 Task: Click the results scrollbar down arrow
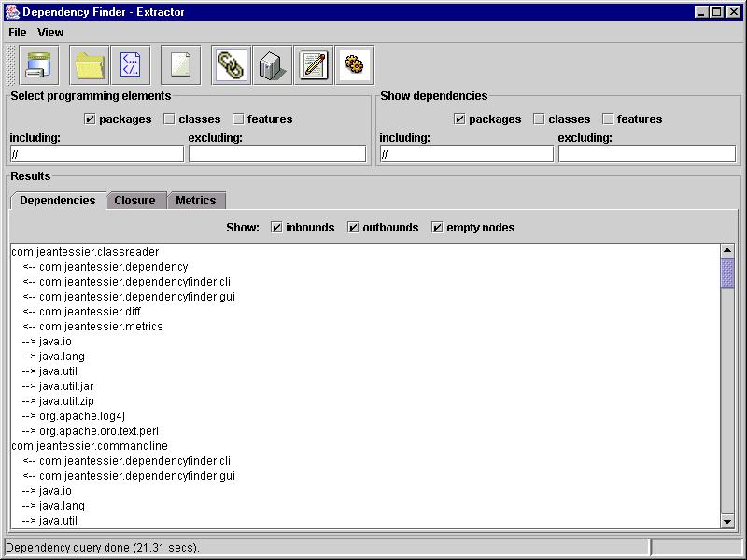727,522
